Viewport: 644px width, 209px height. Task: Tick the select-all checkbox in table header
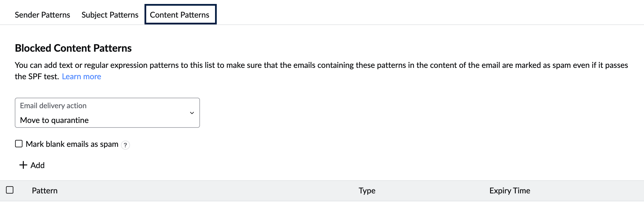(10, 190)
